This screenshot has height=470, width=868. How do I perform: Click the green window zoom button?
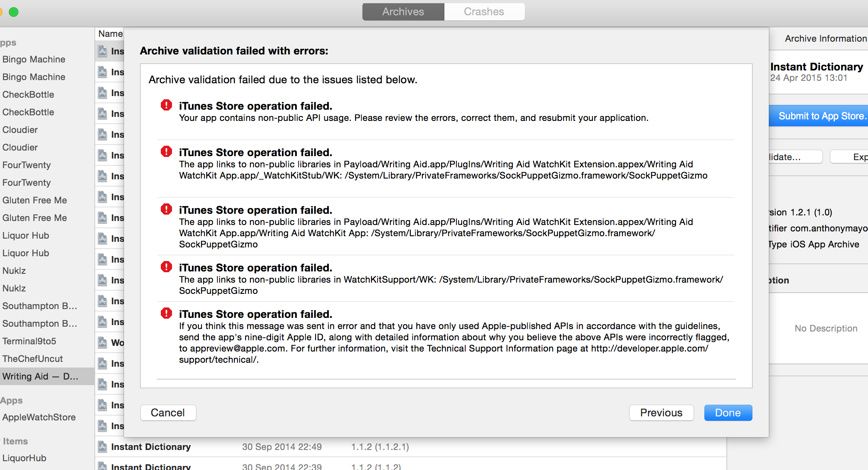14,12
